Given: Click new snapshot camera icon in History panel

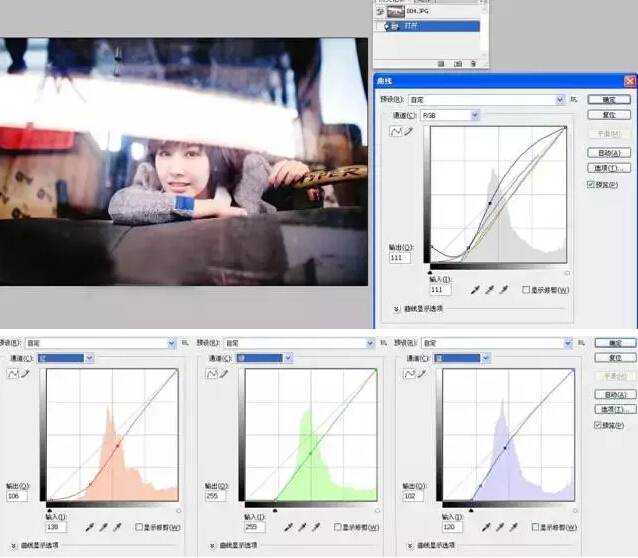Looking at the screenshot, I should point(458,64).
